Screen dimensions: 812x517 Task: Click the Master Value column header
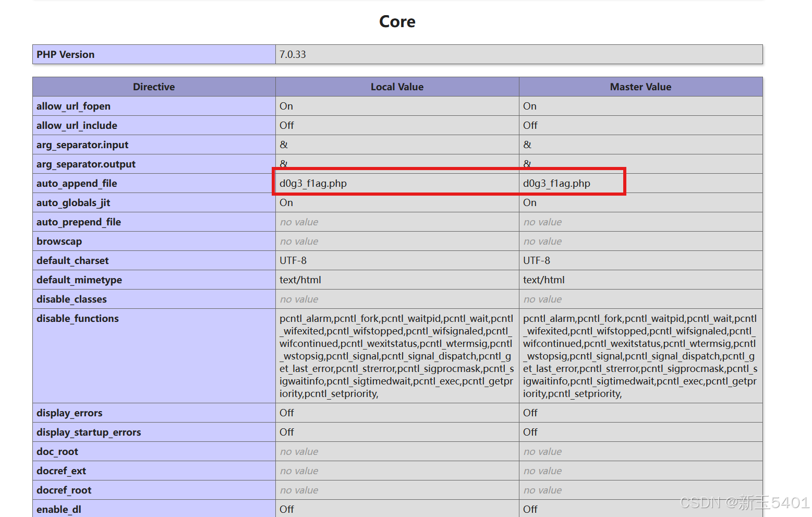pos(640,87)
